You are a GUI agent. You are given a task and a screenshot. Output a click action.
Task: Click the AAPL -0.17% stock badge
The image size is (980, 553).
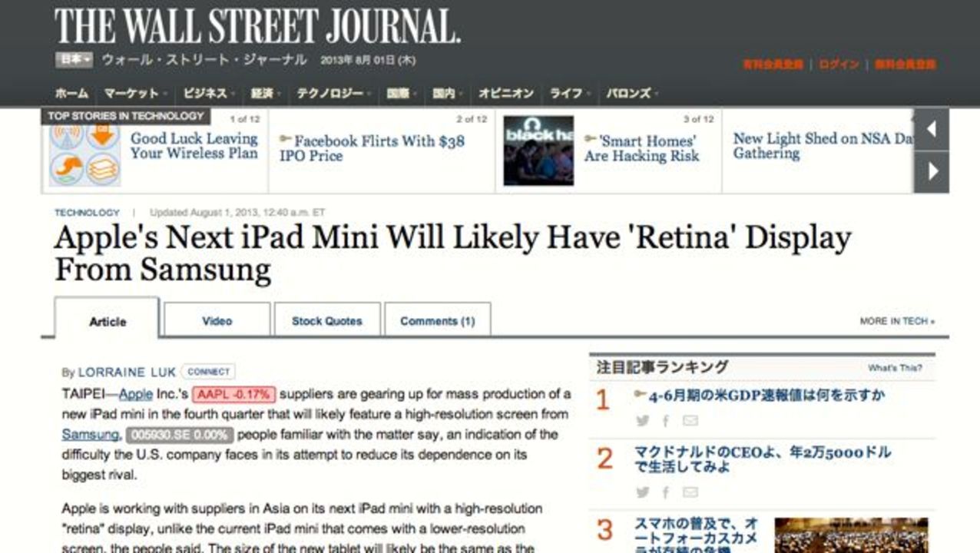(x=233, y=395)
